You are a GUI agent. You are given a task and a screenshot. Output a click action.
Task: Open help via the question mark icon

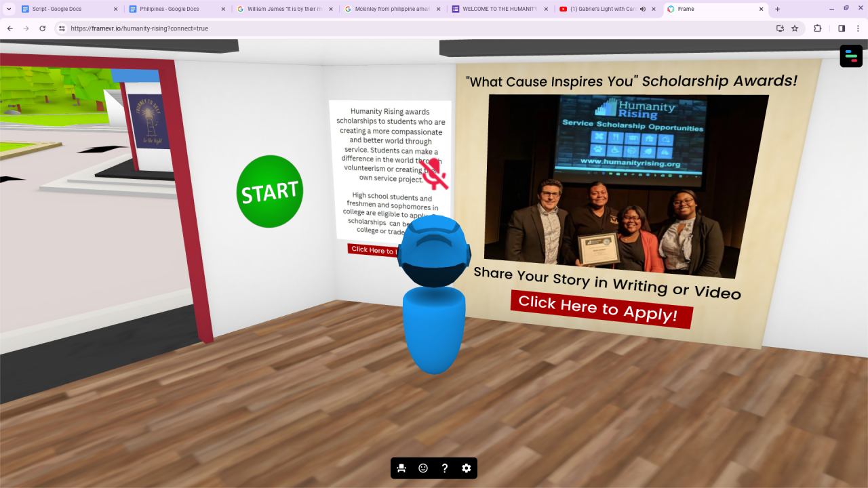445,468
